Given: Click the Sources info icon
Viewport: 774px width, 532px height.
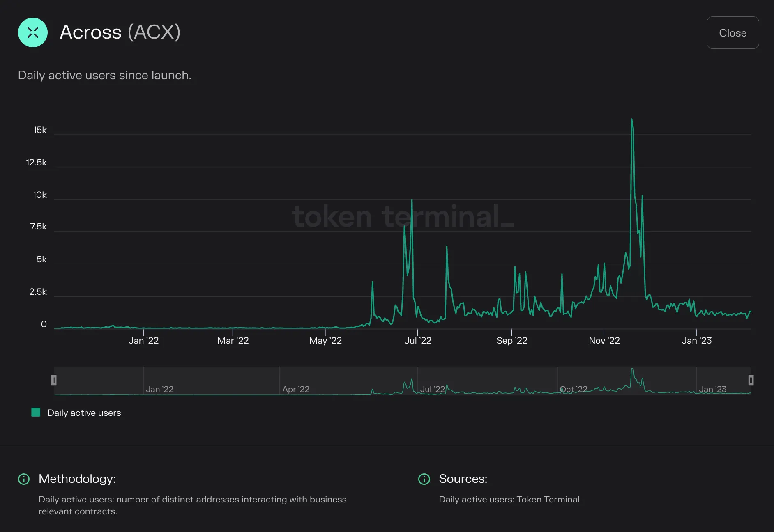Looking at the screenshot, I should 424,479.
